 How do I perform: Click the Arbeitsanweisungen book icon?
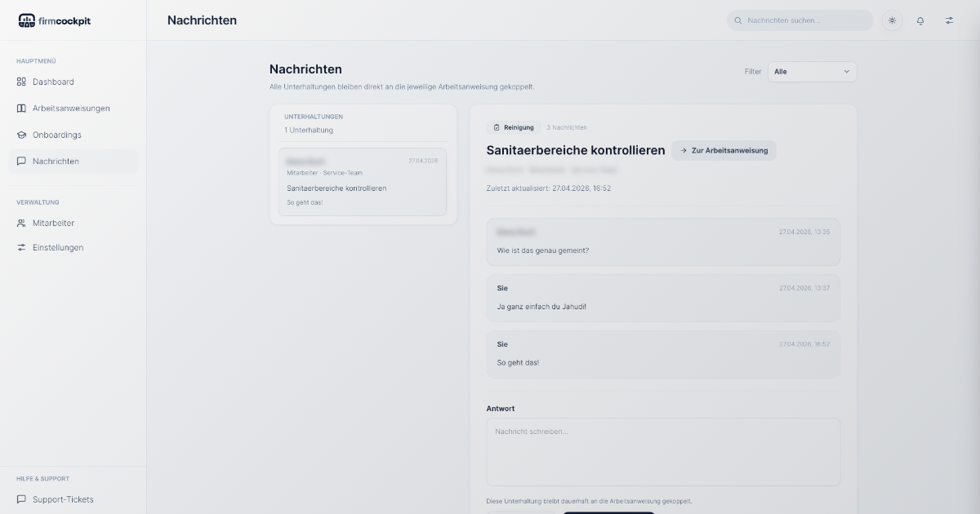(22, 109)
